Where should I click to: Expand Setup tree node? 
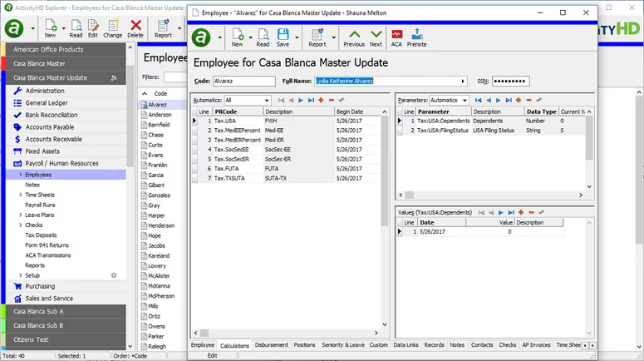click(21, 275)
